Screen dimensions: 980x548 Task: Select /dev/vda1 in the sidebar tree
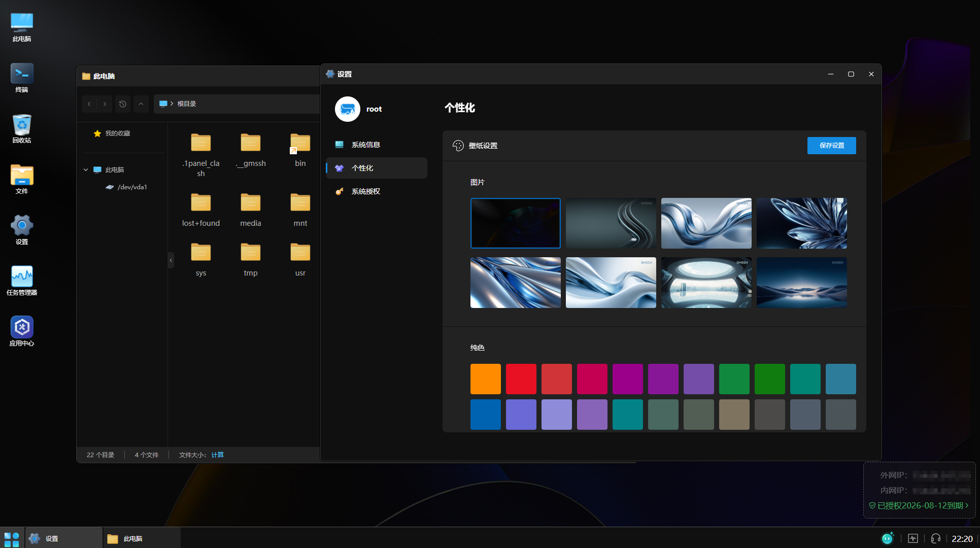click(x=132, y=187)
